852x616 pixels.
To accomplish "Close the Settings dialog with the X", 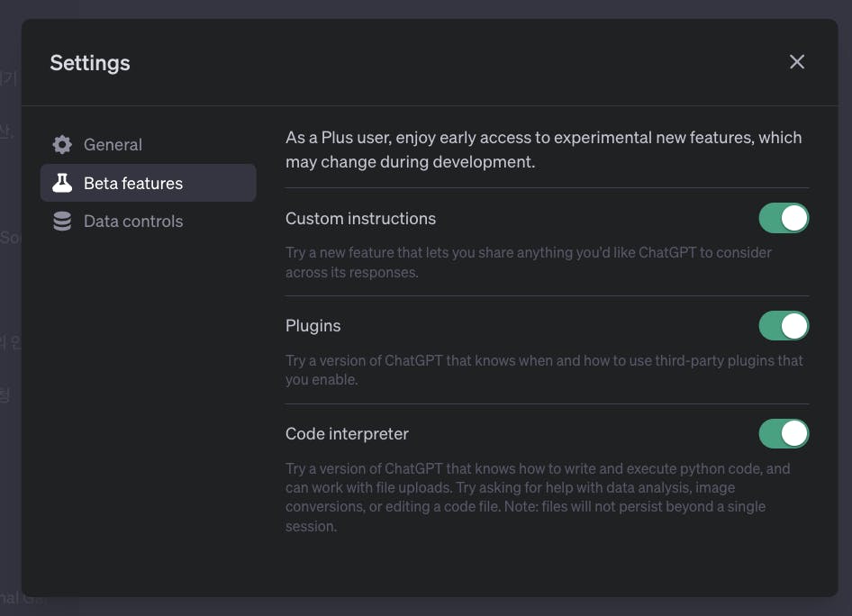I will (x=797, y=62).
